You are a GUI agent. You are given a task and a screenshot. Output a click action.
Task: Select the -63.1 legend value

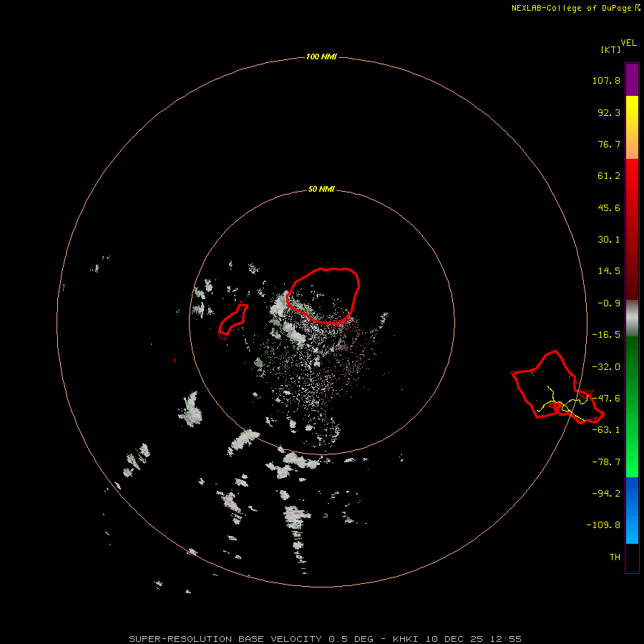(606, 430)
